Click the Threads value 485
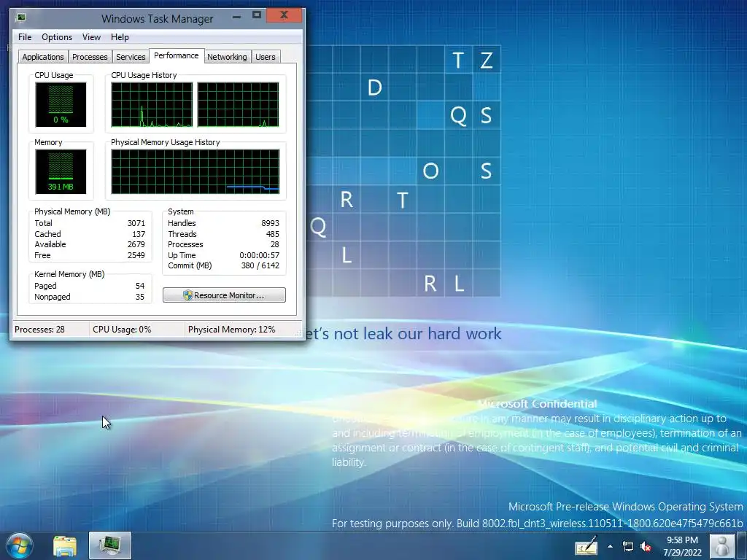This screenshot has height=560, width=747. (x=273, y=234)
